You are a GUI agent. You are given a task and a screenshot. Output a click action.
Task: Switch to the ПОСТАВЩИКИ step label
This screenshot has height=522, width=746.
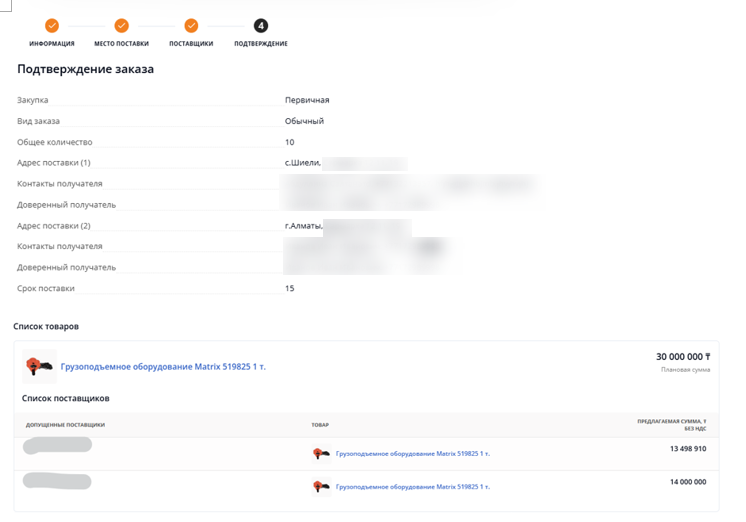pyautogui.click(x=191, y=44)
